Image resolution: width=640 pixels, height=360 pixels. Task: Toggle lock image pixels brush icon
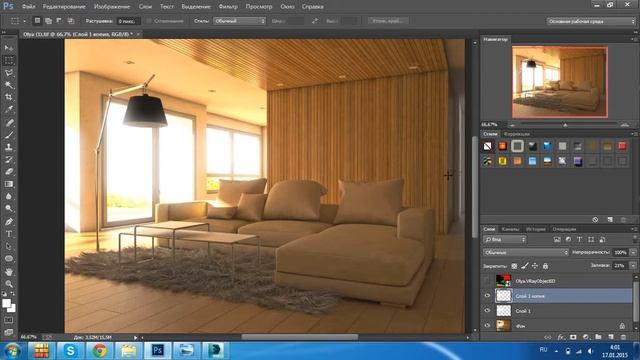pyautogui.click(x=525, y=266)
